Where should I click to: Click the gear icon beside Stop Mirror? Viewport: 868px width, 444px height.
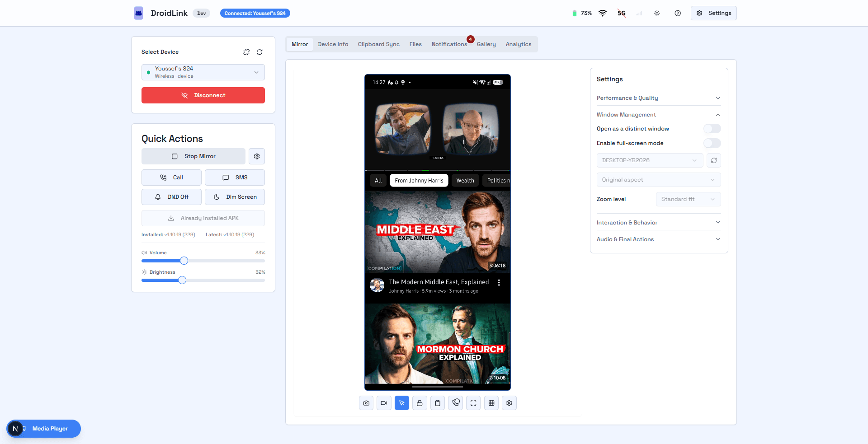(x=257, y=156)
